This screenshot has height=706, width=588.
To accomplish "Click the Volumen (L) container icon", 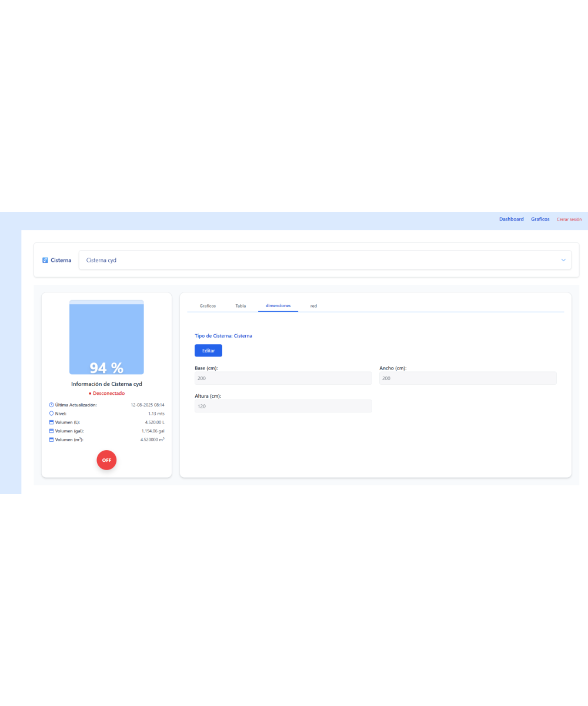I will (51, 422).
